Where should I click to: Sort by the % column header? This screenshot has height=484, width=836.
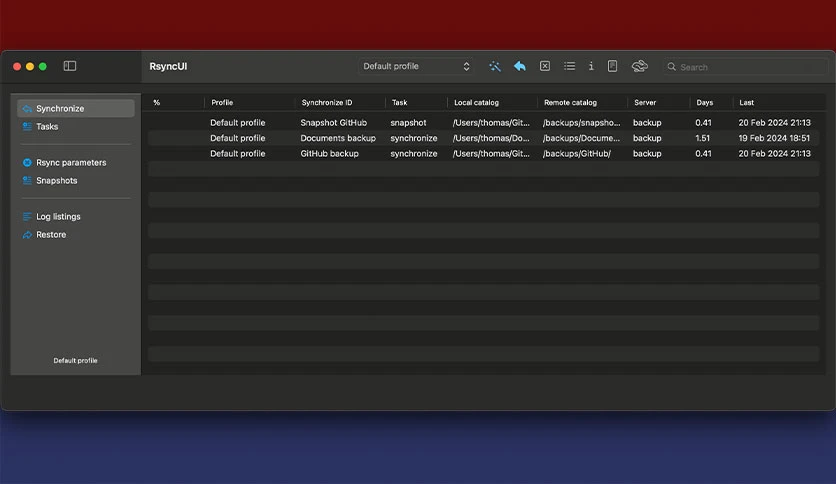pyautogui.click(x=156, y=102)
